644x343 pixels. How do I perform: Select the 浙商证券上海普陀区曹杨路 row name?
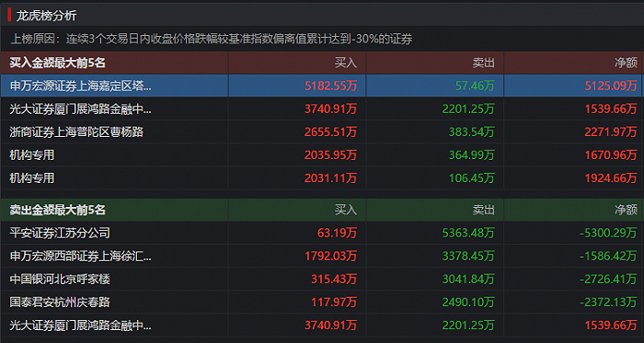(x=76, y=131)
